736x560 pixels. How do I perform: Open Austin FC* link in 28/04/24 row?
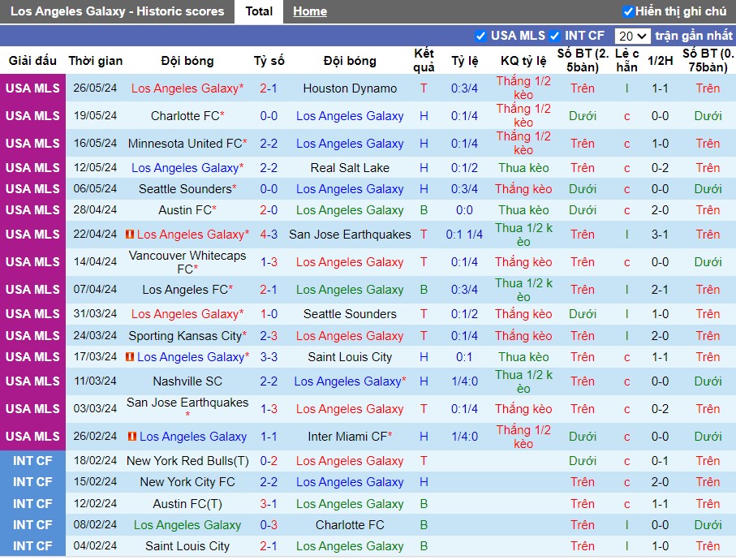click(x=187, y=210)
